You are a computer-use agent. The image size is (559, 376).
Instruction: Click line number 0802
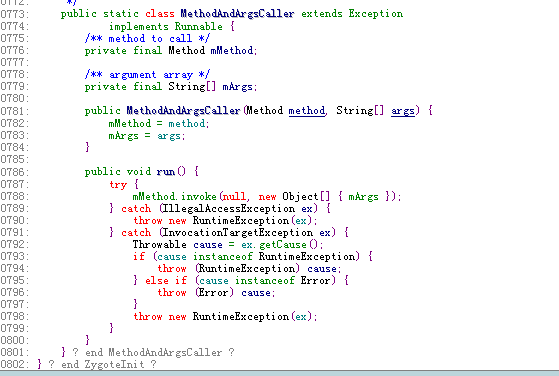14,365
